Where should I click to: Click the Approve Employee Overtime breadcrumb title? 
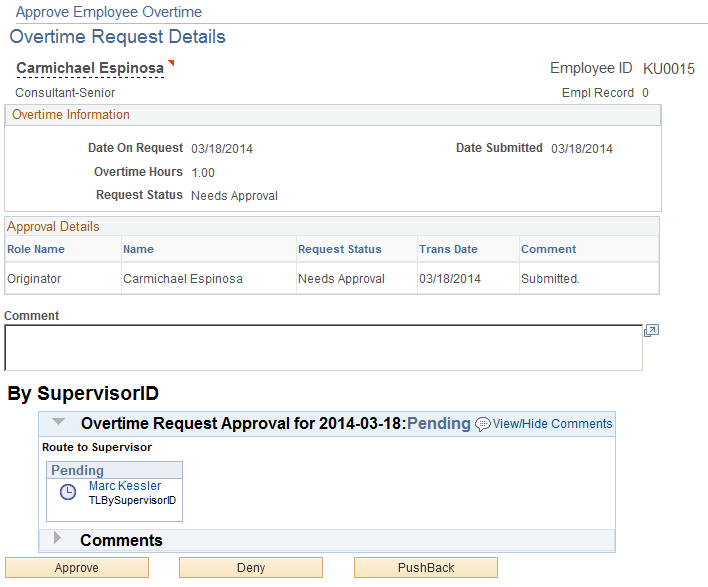click(109, 12)
